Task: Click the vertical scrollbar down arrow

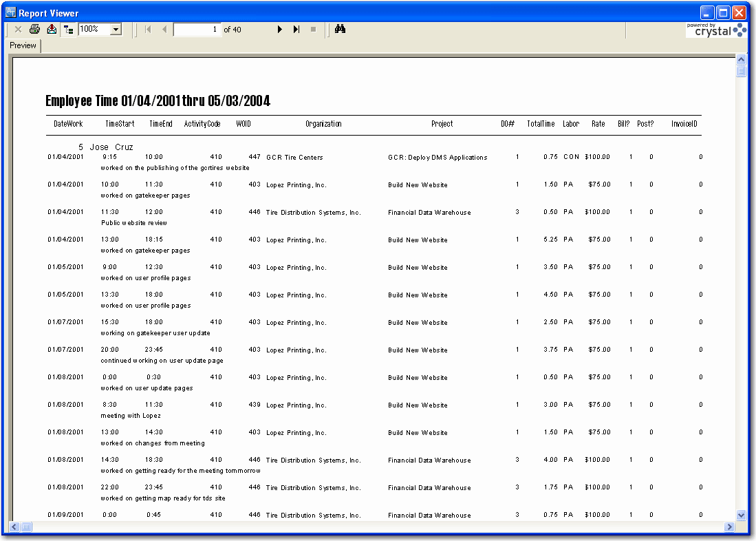Action: pos(742,515)
